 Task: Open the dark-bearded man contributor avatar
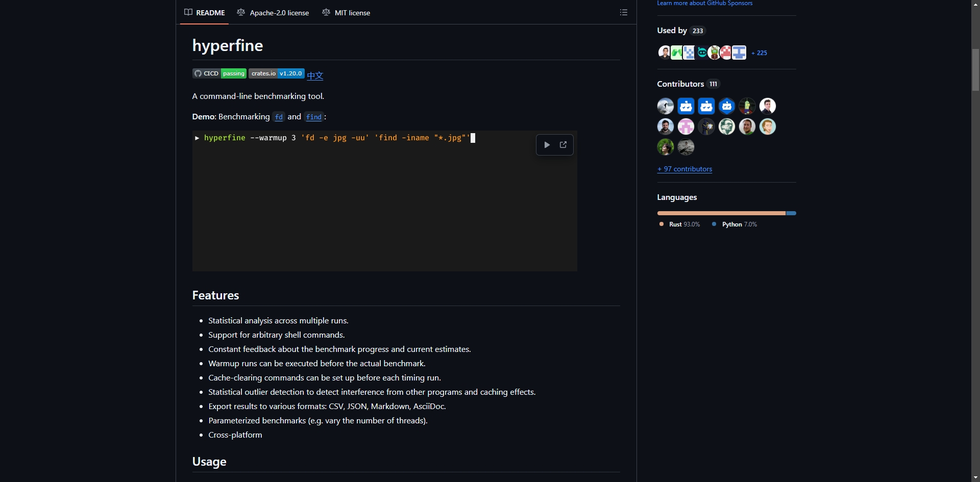pyautogui.click(x=666, y=126)
